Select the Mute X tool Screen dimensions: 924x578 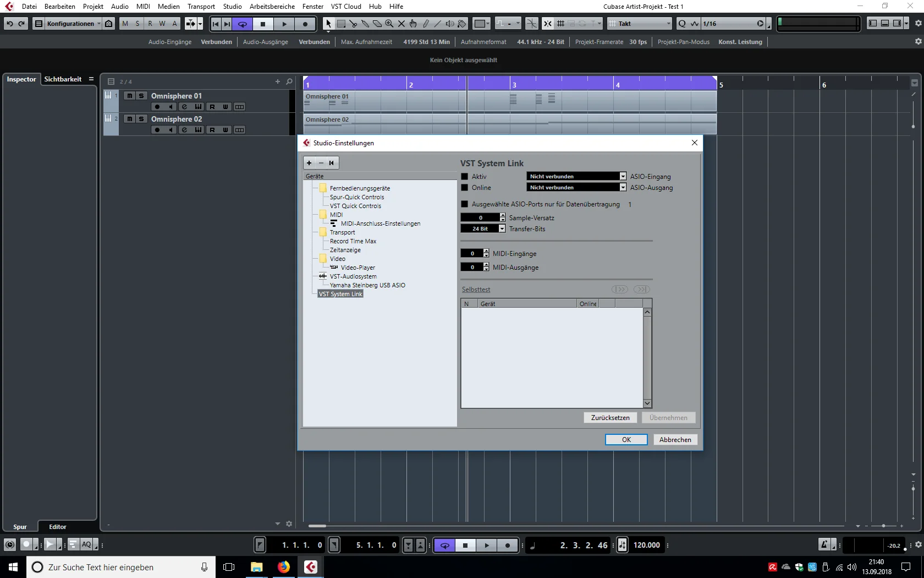pos(402,24)
